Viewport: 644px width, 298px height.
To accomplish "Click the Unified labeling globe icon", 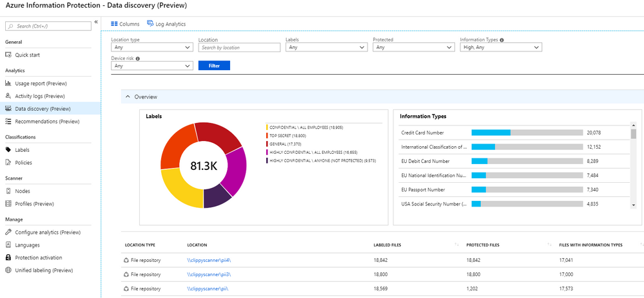I will coord(8,270).
